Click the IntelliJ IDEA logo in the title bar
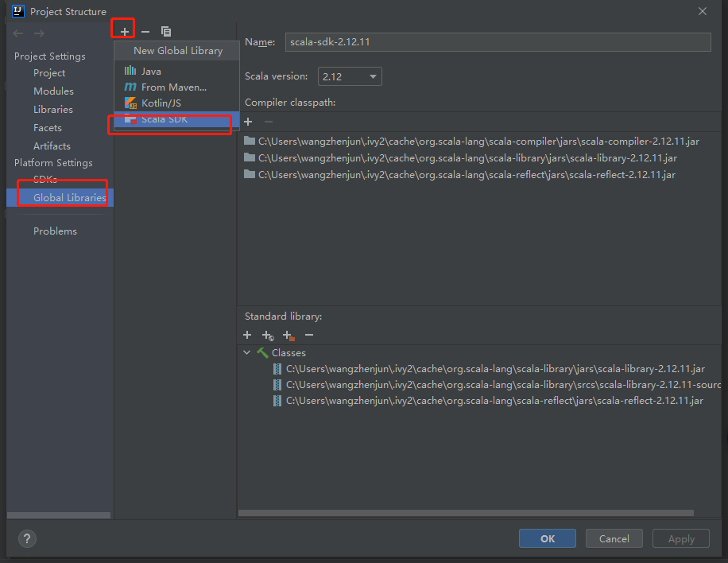This screenshot has width=728, height=563. (x=18, y=11)
